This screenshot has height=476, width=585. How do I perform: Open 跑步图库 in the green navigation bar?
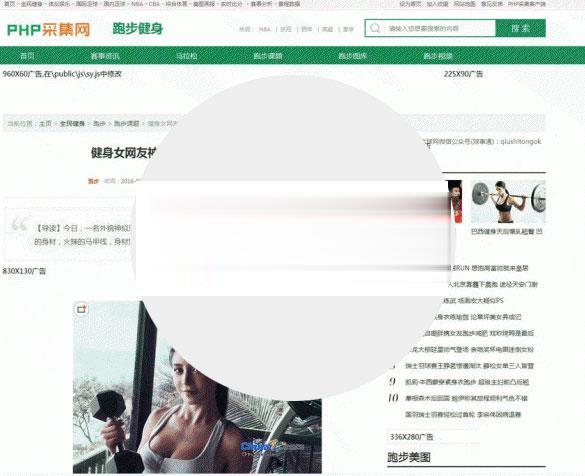click(x=353, y=56)
